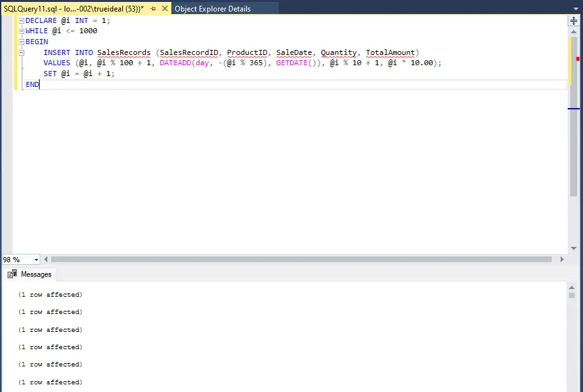The image size is (583, 392).
Task: Collapse the BEGIN block outline
Action: pos(21,42)
